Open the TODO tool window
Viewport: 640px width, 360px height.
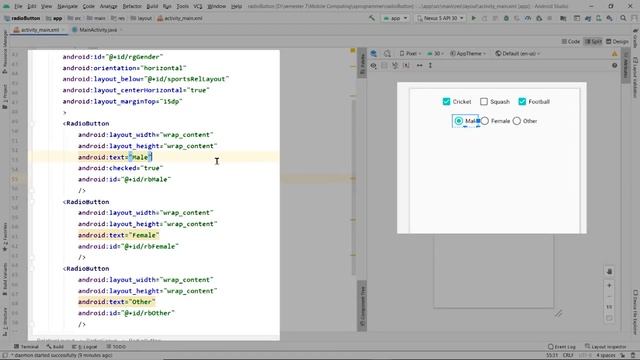pos(116,347)
